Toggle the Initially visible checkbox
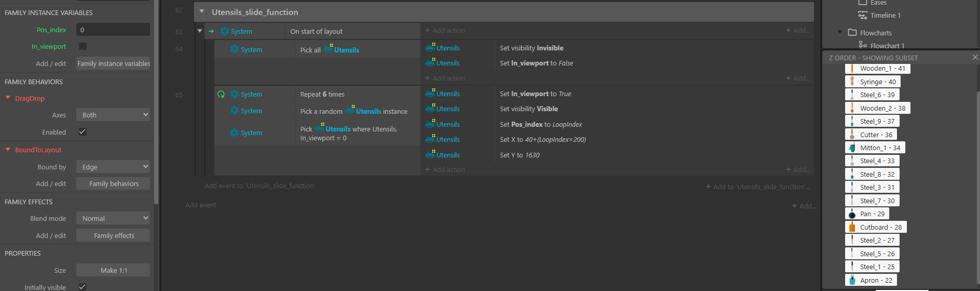The width and height of the screenshot is (980, 291). (x=82, y=286)
